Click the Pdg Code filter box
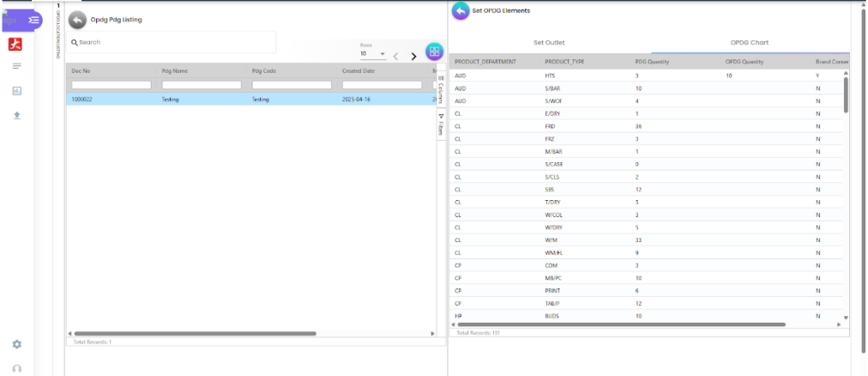 pyautogui.click(x=292, y=85)
